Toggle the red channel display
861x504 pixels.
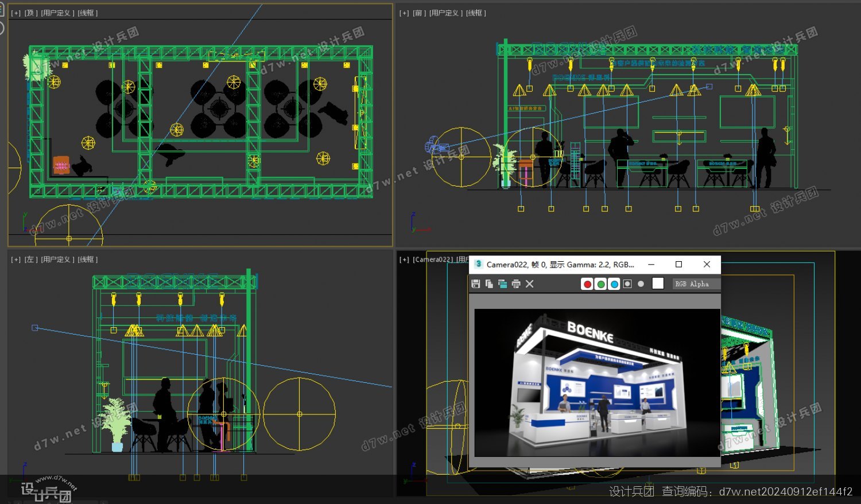(587, 284)
